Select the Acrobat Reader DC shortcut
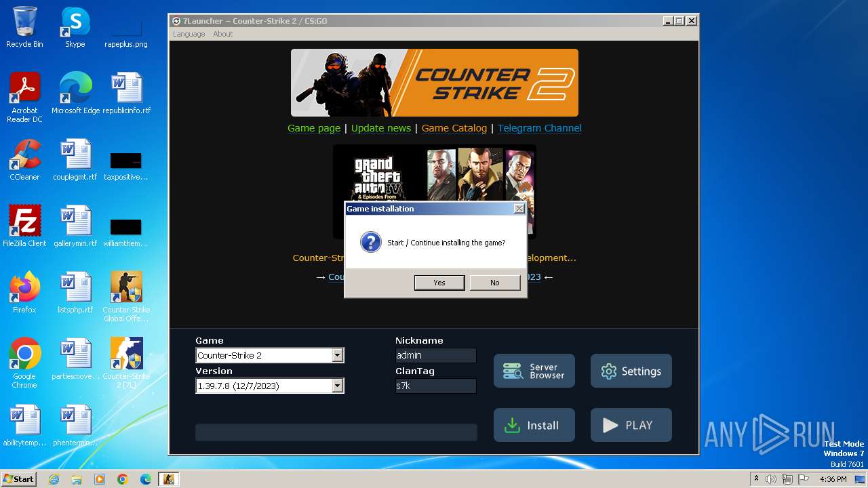This screenshot has height=488, width=868. point(24,98)
